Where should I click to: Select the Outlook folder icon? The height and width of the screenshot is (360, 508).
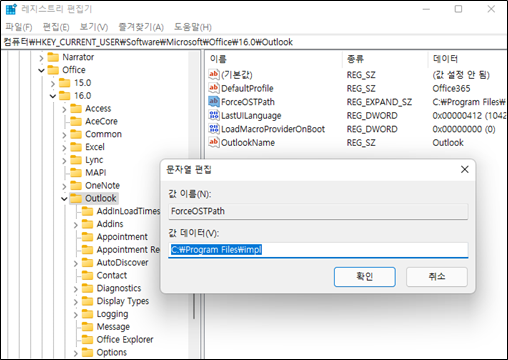point(76,198)
